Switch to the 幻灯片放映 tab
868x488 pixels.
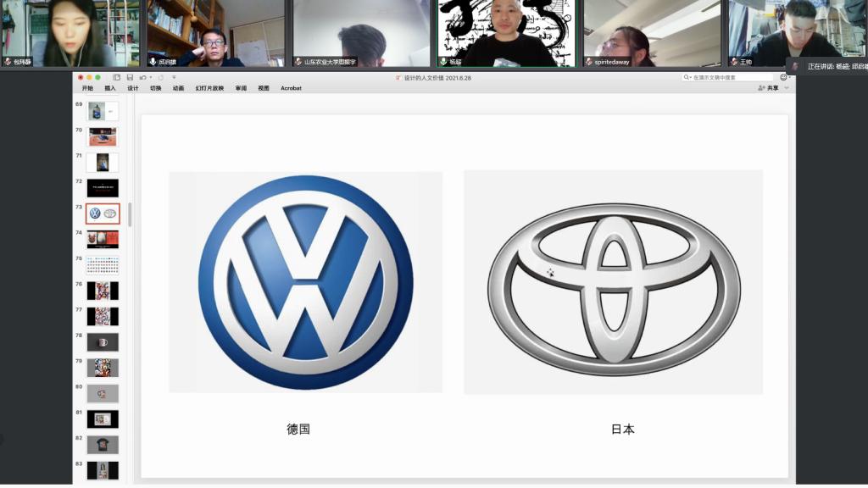pos(209,88)
